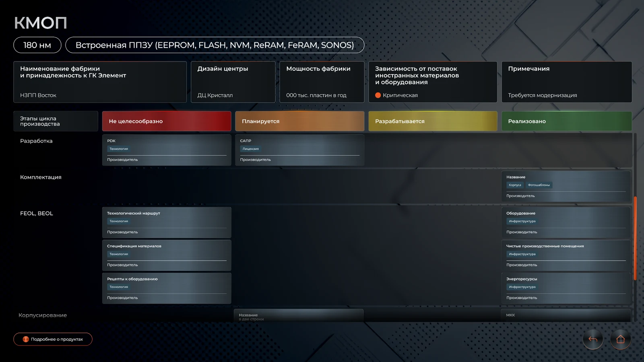The width and height of the screenshot is (644, 362).
Task: Click the orange icon in Подробнее о продуктах
Action: tap(26, 339)
